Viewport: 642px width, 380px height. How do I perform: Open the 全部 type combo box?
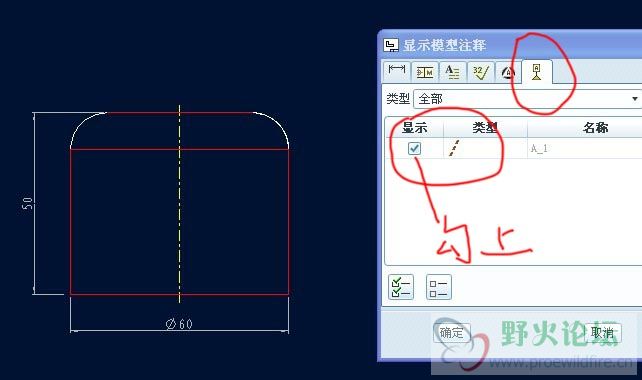click(x=527, y=99)
